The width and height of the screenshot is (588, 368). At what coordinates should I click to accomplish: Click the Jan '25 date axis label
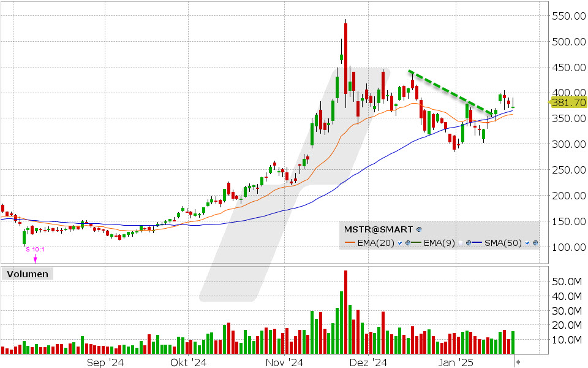click(x=456, y=362)
